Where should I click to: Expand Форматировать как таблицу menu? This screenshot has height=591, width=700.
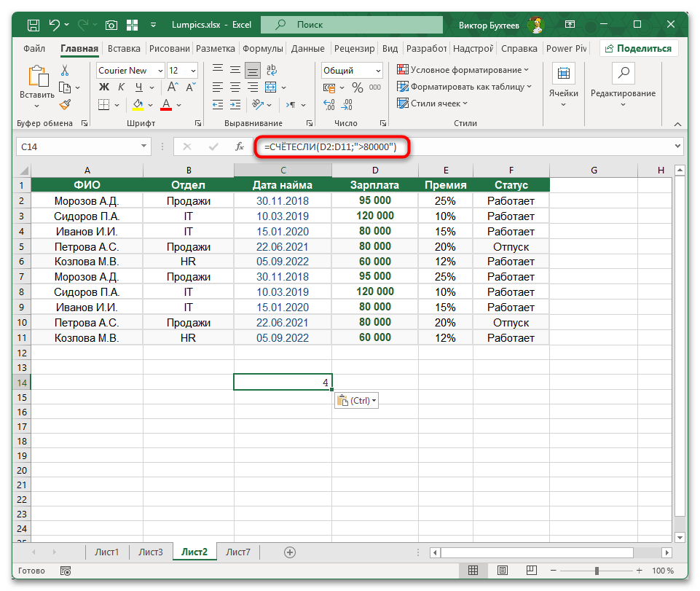464,87
